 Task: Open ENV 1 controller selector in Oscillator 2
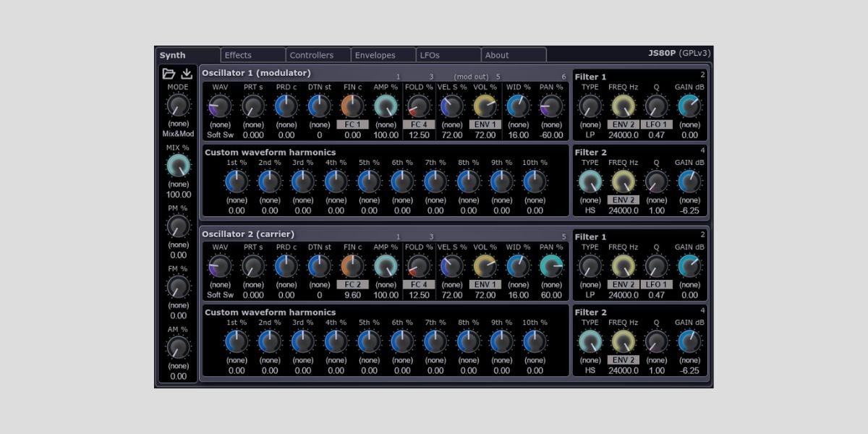coord(485,284)
